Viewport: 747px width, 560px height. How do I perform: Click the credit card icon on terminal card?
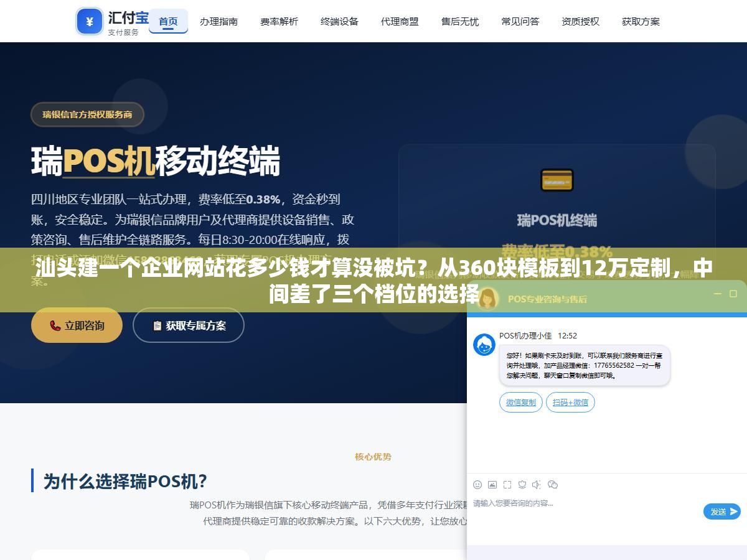pos(557,180)
